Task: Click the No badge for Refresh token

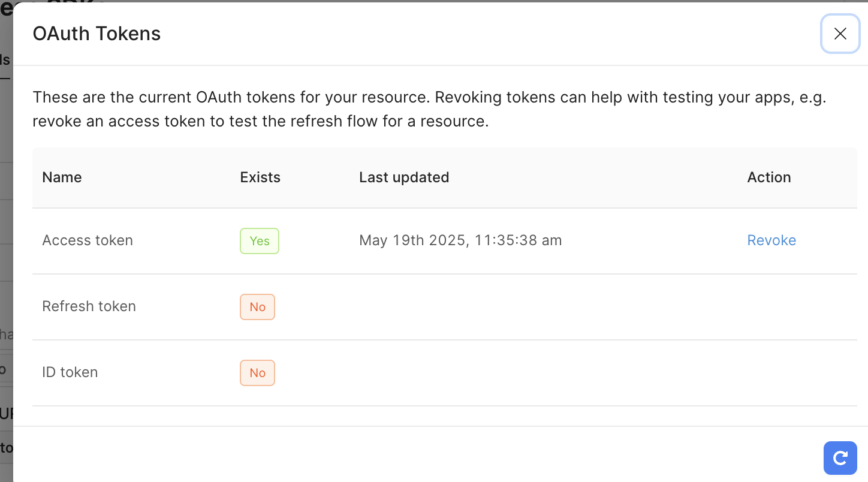Action: [x=257, y=307]
